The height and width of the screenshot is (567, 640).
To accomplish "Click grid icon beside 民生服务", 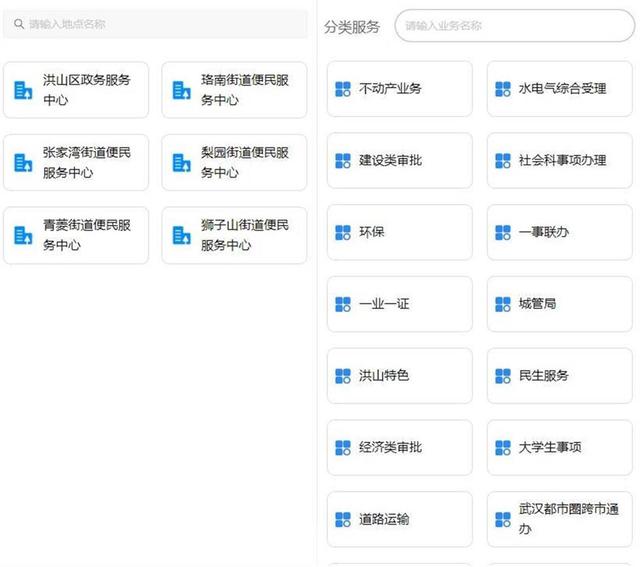I will point(503,376).
